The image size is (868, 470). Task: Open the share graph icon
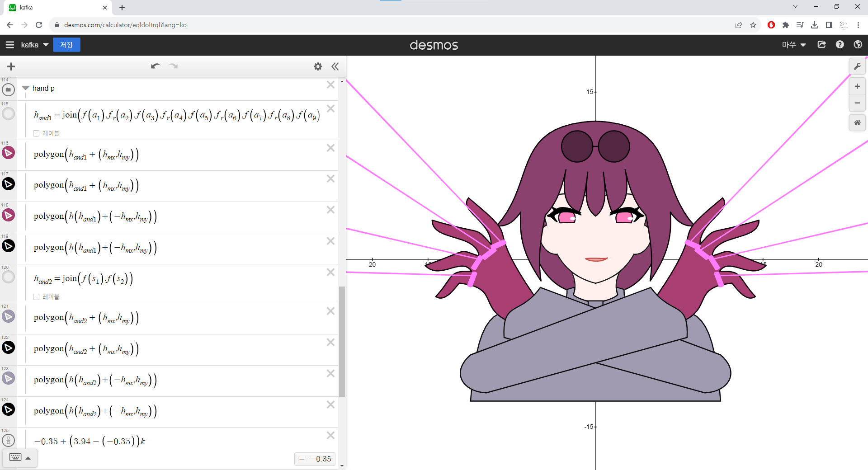click(x=821, y=45)
